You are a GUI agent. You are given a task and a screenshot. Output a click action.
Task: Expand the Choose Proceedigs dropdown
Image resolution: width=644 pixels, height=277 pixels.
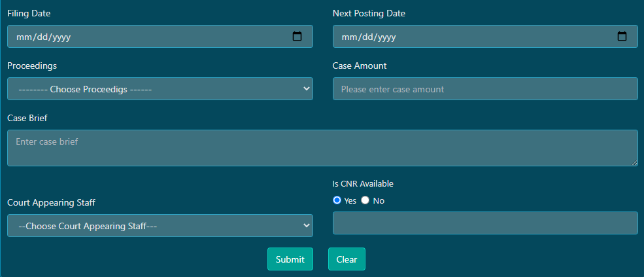tap(160, 89)
